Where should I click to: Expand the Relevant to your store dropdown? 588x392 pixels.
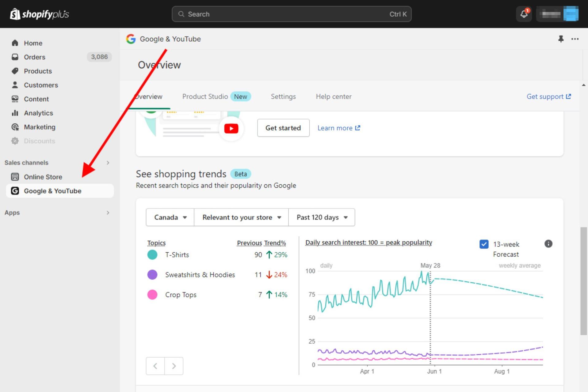[x=241, y=217]
